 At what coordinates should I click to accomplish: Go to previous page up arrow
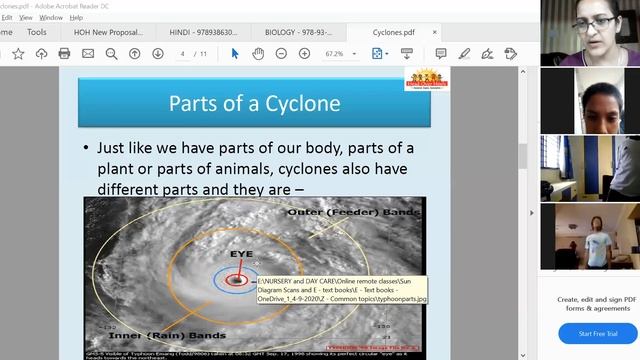tap(135, 53)
